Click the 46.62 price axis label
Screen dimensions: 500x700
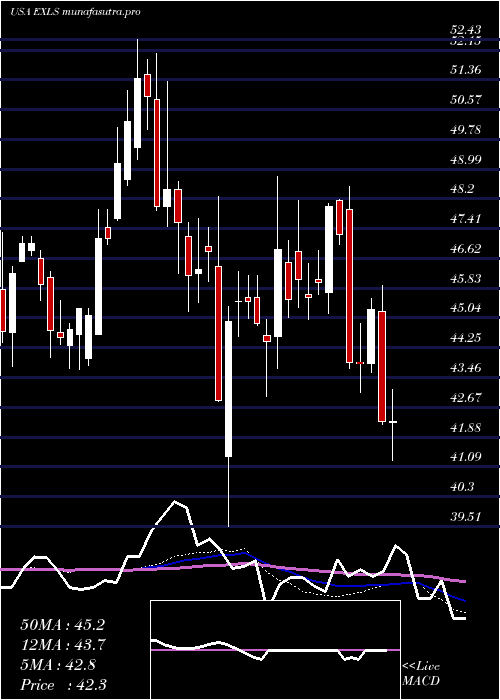[x=466, y=249]
